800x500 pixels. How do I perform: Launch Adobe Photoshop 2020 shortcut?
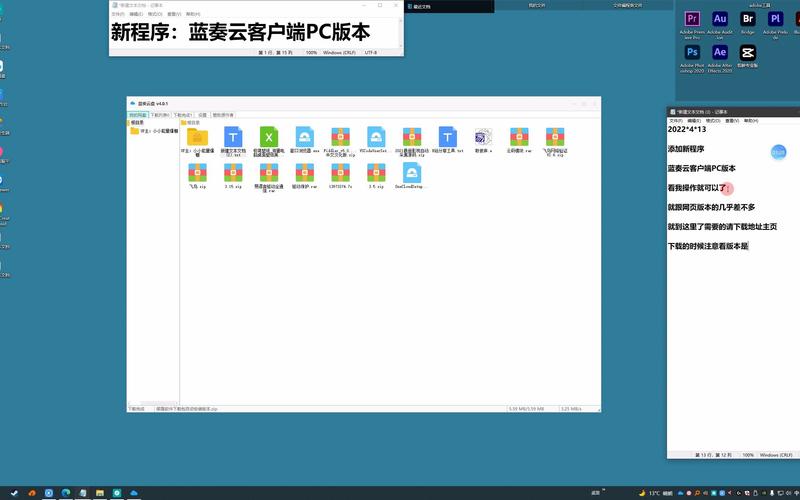tap(692, 53)
